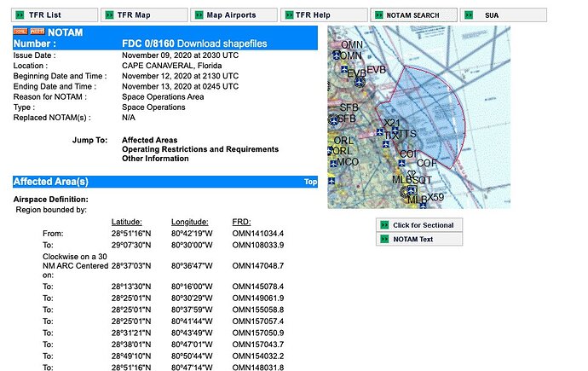
Task: Click green arrow icon beside Map Airports
Action: (199, 15)
